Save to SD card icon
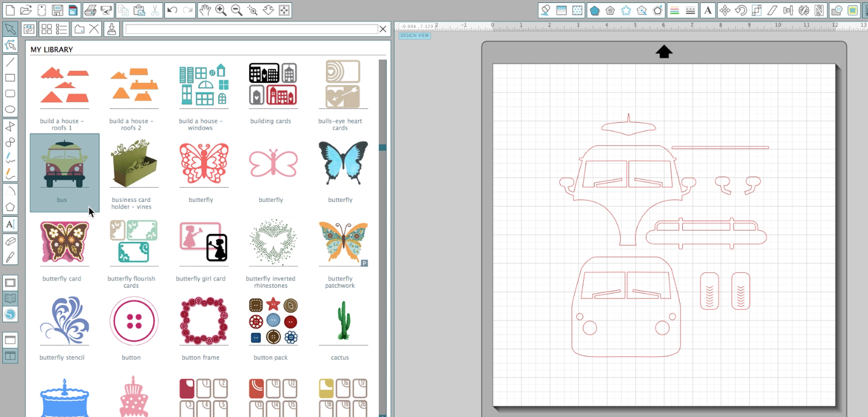The height and width of the screenshot is (417, 868). 73,10
